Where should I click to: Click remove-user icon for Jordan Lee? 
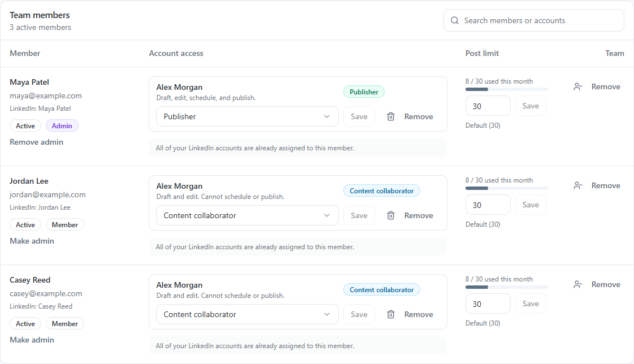click(578, 186)
